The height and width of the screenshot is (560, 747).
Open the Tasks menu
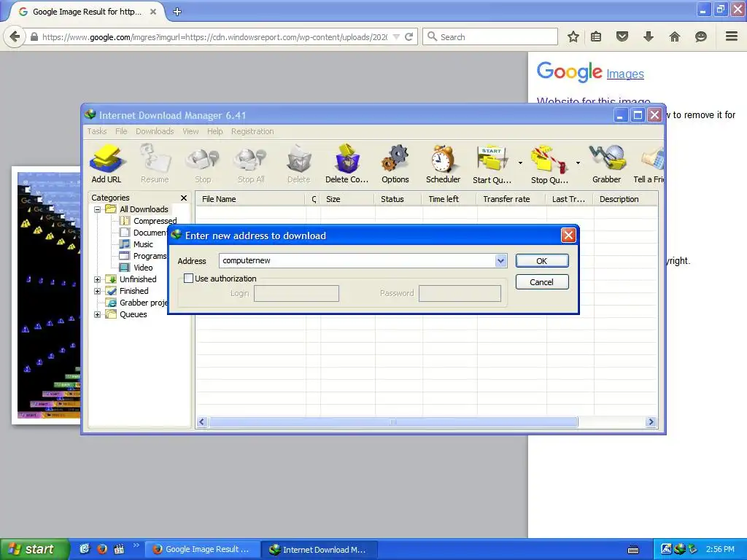point(97,131)
